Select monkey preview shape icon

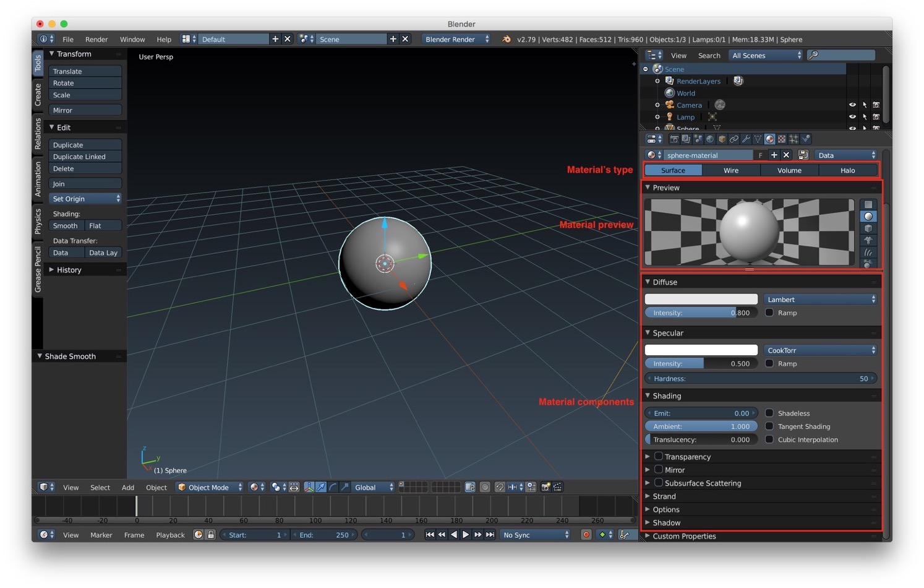[x=868, y=240]
